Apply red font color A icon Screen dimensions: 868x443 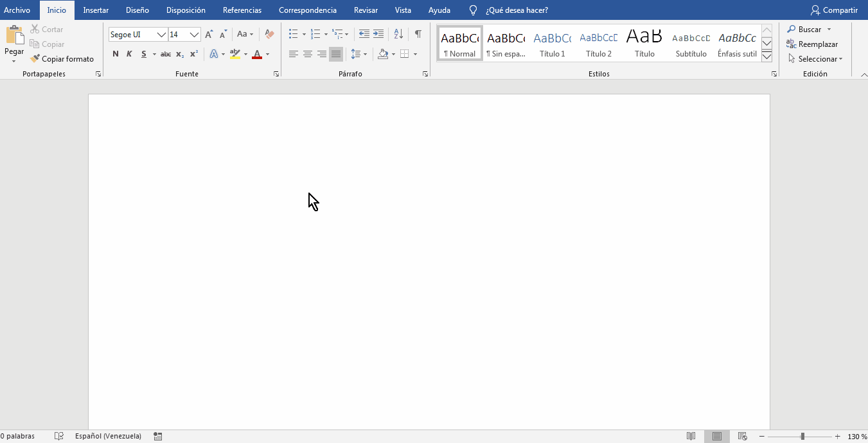click(257, 55)
